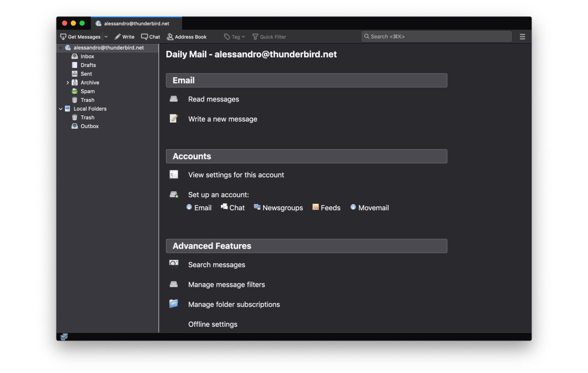588x373 pixels.
Task: Open the Spam folder
Action: click(88, 91)
